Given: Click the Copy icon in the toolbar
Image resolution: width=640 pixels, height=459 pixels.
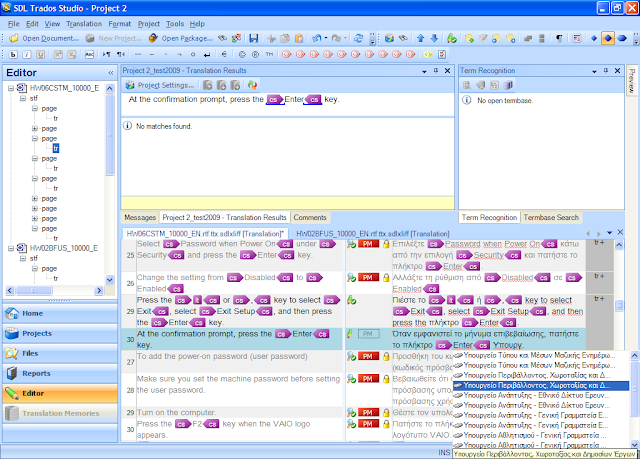Looking at the screenshot, I should 285,38.
